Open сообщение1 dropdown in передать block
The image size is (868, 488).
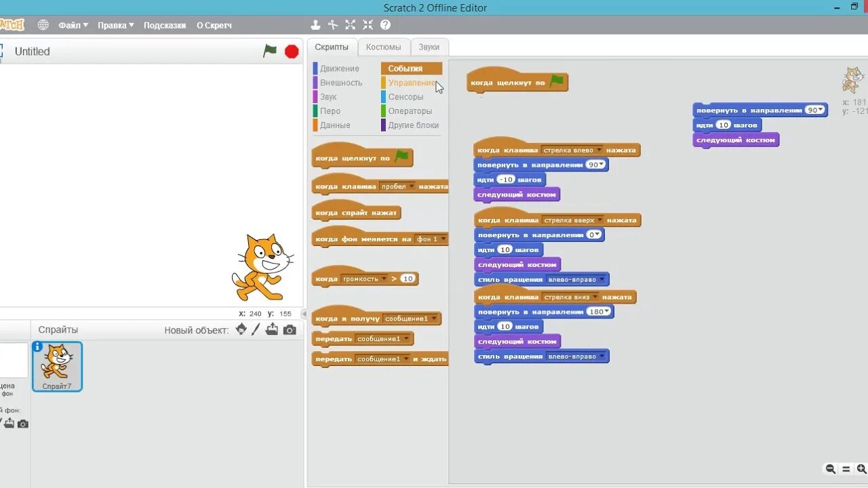click(x=383, y=339)
